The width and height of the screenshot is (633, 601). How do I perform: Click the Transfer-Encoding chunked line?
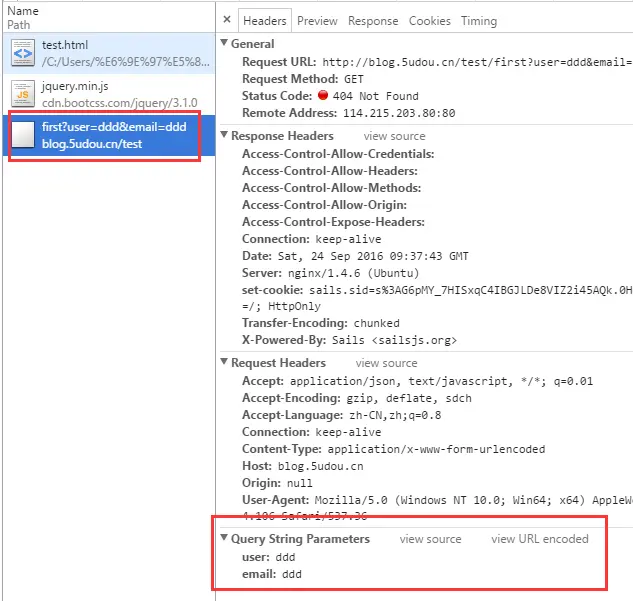[x=321, y=323]
